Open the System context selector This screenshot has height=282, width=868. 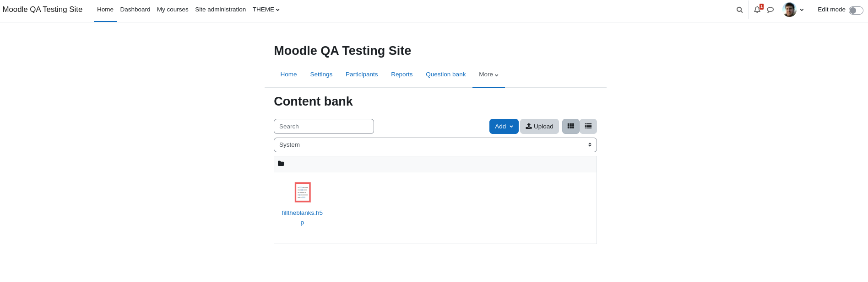tap(435, 145)
